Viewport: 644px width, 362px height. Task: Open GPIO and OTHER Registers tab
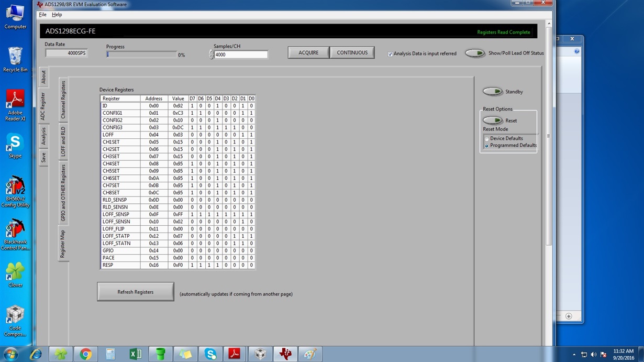pyautogui.click(x=63, y=192)
